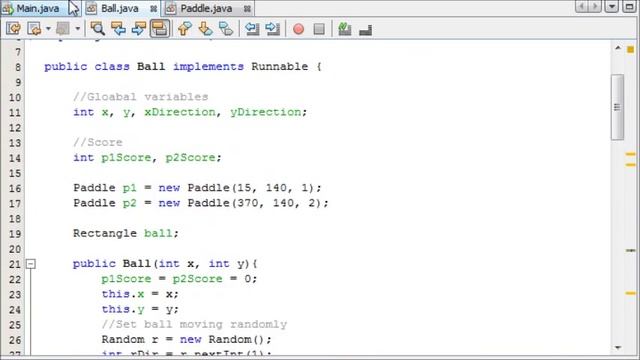Open the Back history dropdown arrow

48,29
